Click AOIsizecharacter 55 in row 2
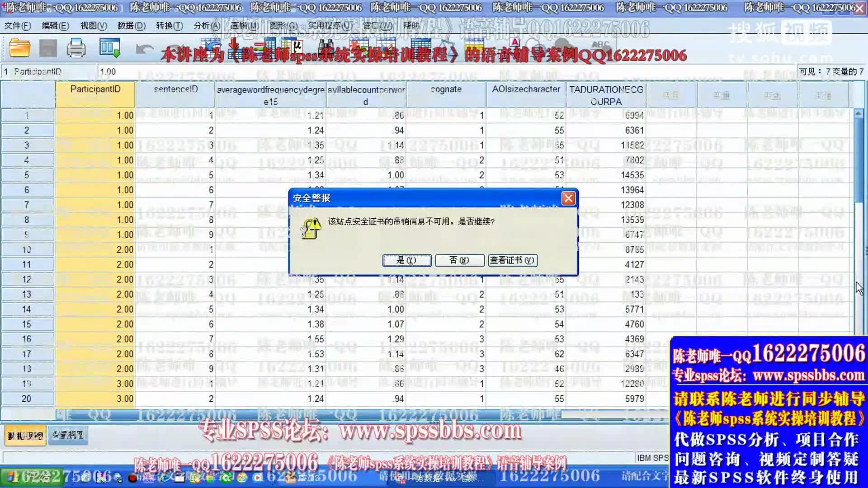Viewport: 868px width, 488px height. pyautogui.click(x=526, y=130)
